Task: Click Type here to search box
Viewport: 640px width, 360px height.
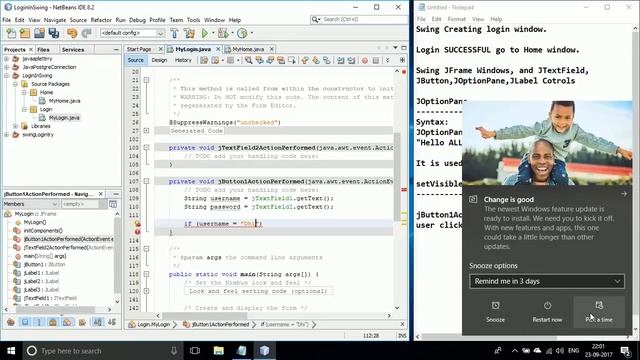Action: tap(102, 351)
